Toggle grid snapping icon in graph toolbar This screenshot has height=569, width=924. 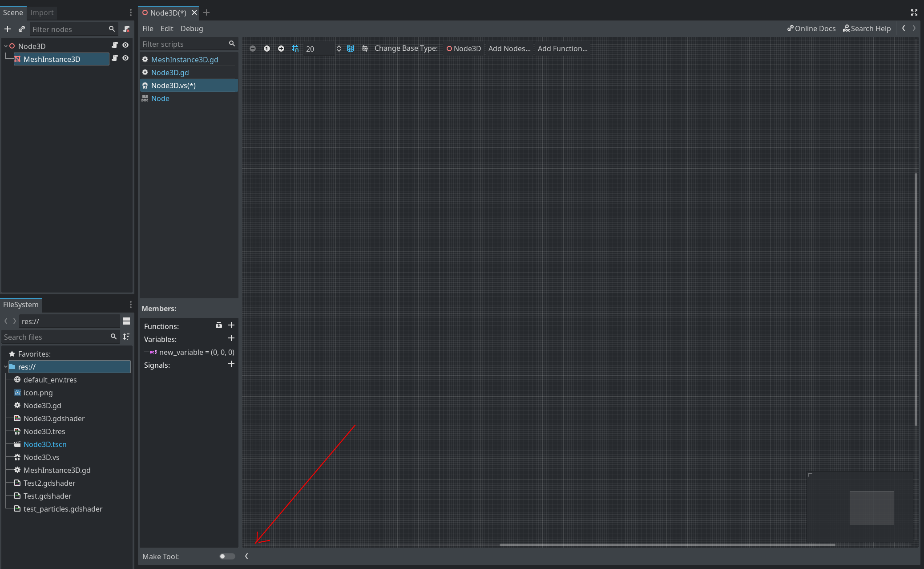295,49
